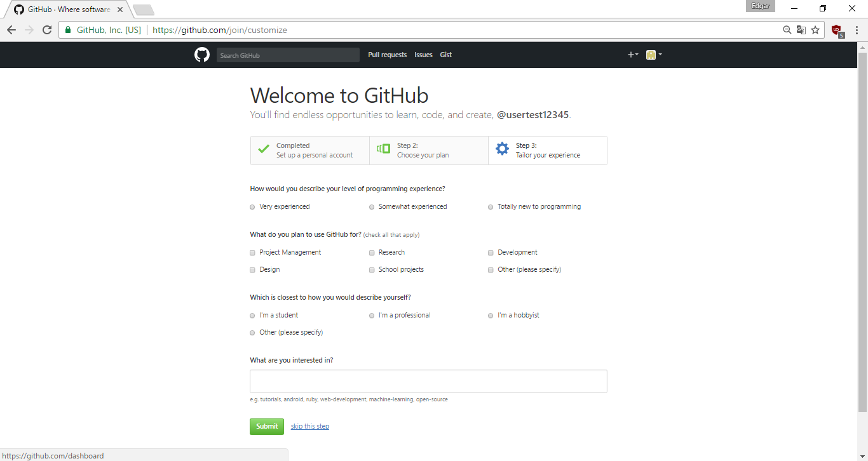Click the translate icon in the address bar
Viewport: 868px width, 461px height.
pyautogui.click(x=801, y=30)
